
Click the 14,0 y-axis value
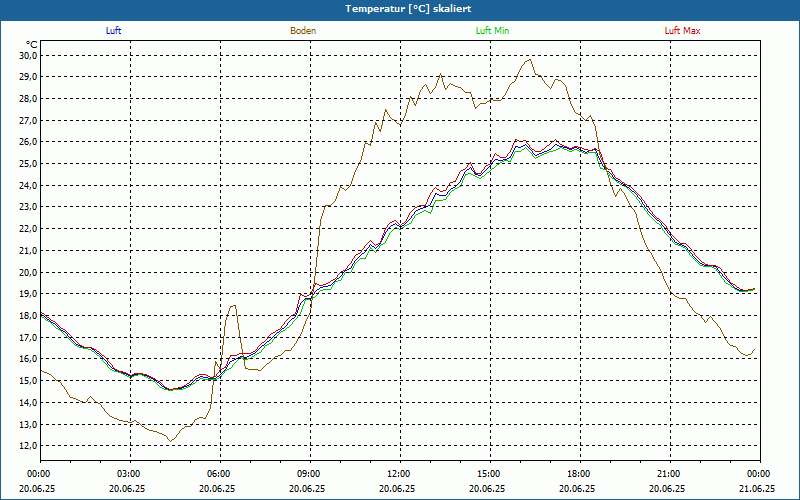coord(28,403)
